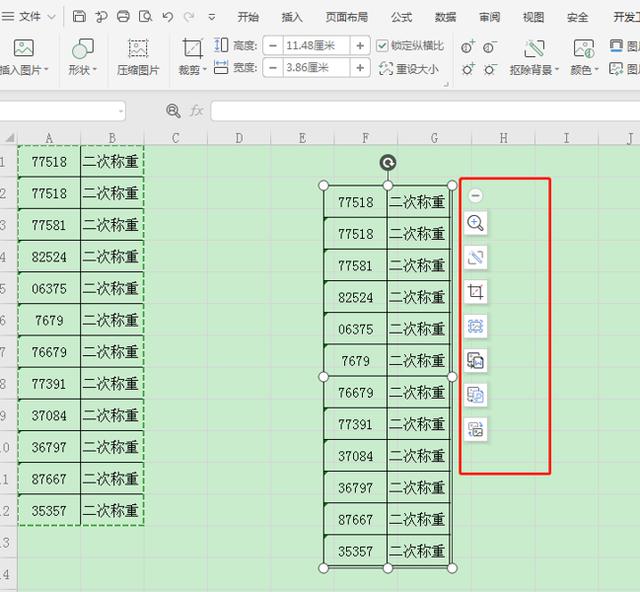Image resolution: width=640 pixels, height=592 pixels.
Task: Undo the last action
Action: coord(167,16)
